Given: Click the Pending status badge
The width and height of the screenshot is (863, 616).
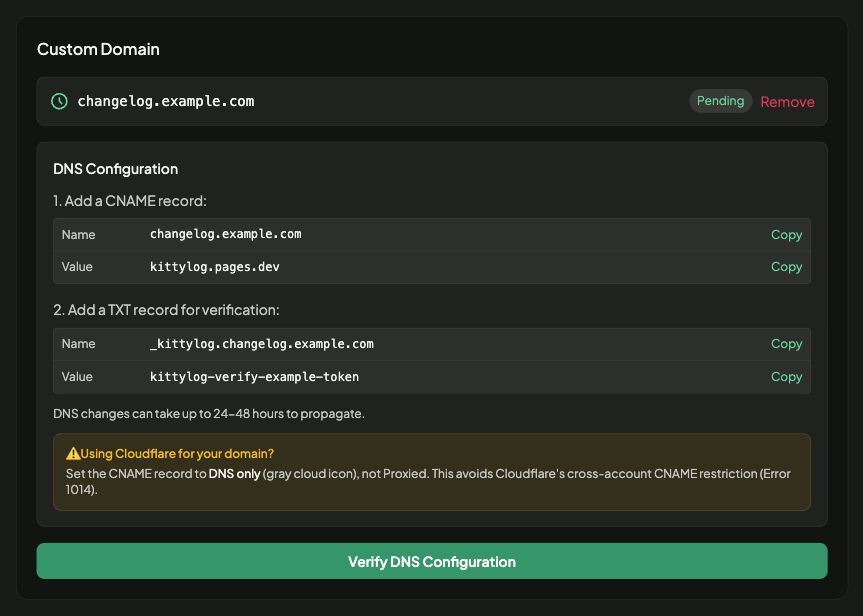Looking at the screenshot, I should (720, 101).
